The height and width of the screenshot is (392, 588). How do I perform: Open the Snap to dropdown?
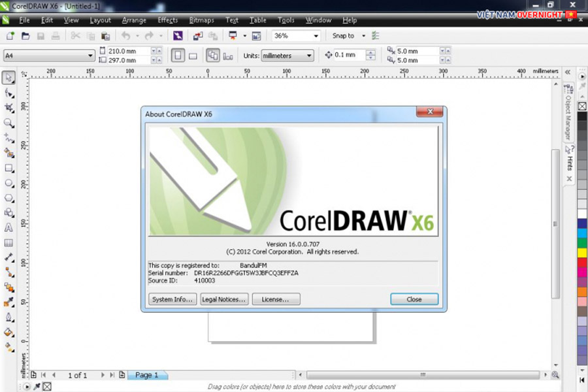[x=363, y=36]
